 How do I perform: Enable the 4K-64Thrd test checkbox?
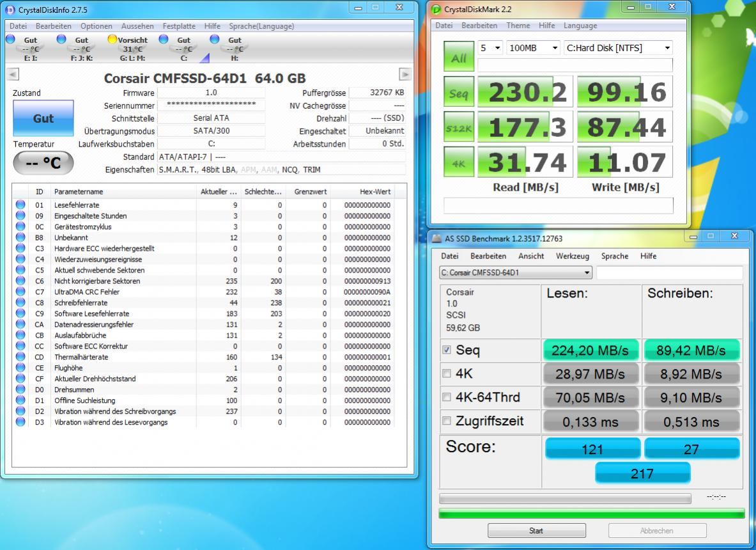tap(447, 397)
